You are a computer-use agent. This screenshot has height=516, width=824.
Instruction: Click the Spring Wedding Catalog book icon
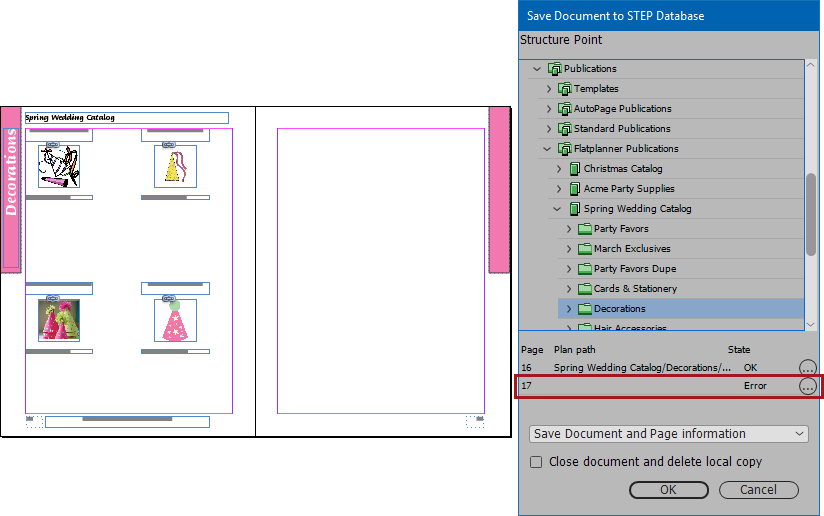coord(575,209)
